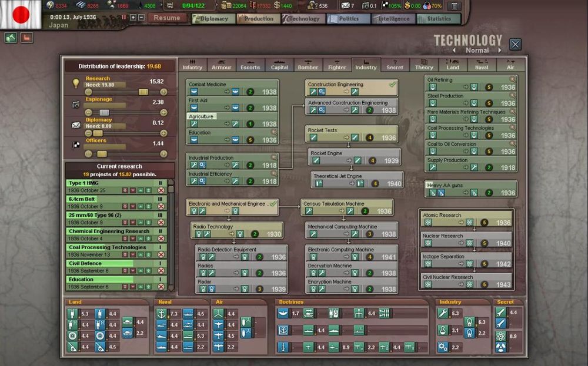This screenshot has height=366, width=588.
Task: Select the Census Tabulation Machine technology
Action: click(347, 207)
